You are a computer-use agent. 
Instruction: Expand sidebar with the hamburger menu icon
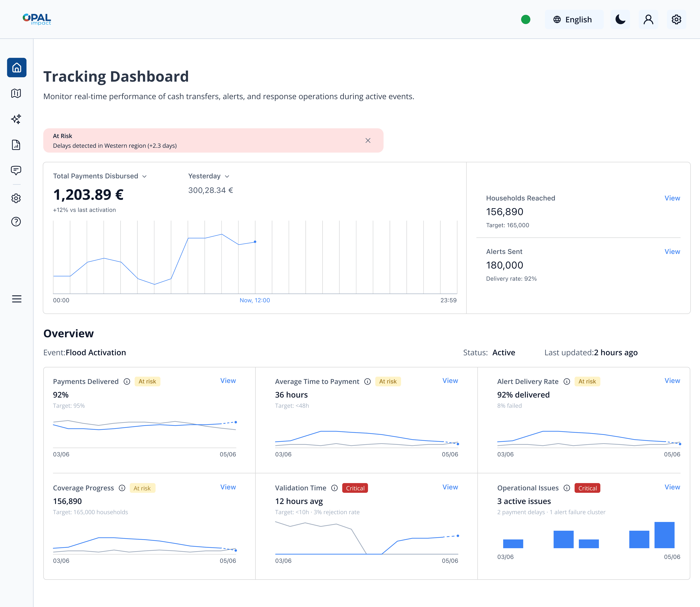(17, 299)
